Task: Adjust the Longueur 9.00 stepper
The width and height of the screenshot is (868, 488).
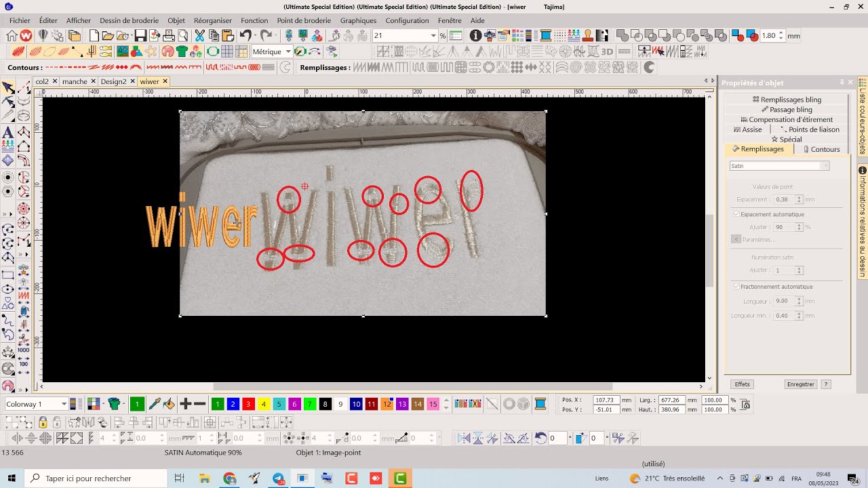Action: [x=799, y=301]
